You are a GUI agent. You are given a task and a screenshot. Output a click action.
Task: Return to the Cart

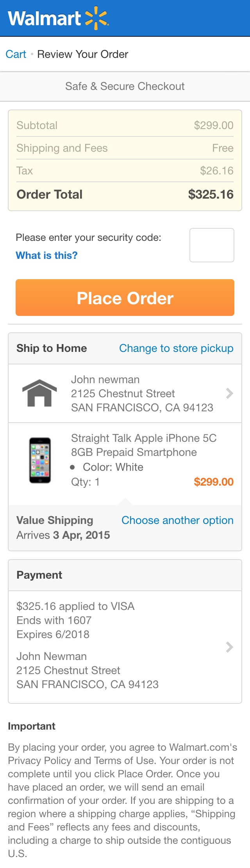[16, 54]
